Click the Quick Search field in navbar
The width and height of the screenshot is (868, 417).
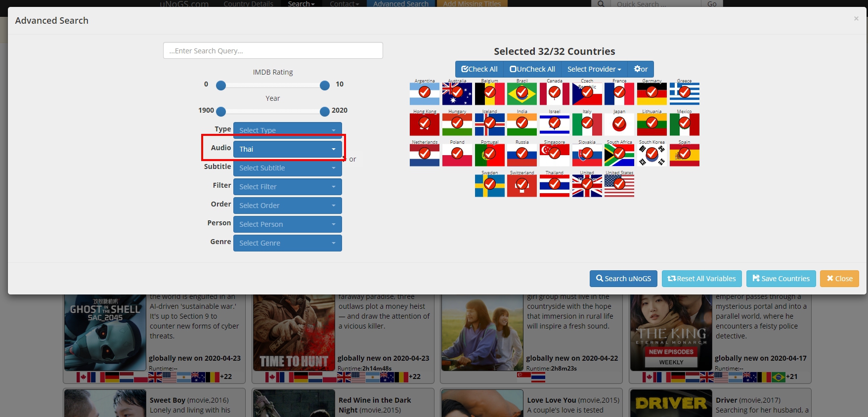point(655,3)
